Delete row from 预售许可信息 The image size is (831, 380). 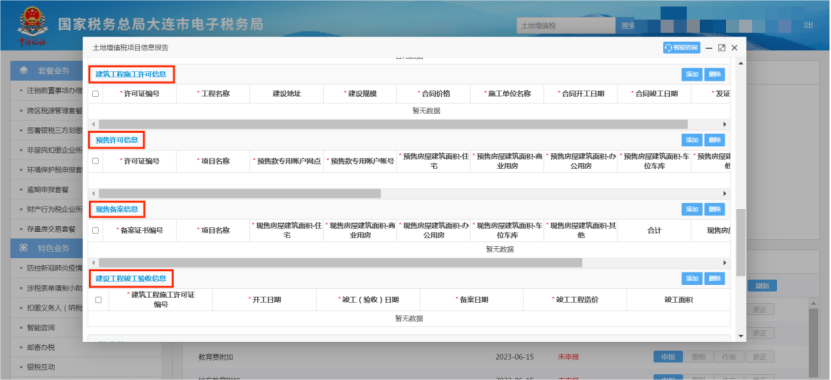point(714,140)
